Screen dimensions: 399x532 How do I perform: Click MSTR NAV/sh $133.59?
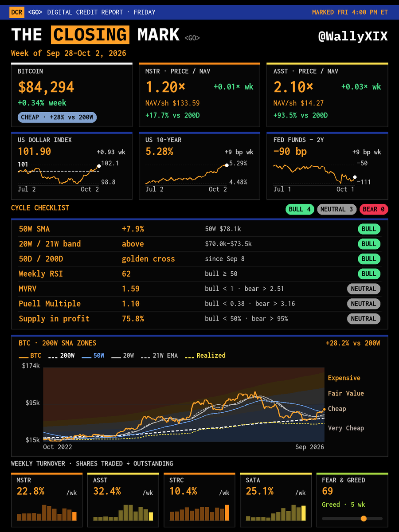(172, 103)
